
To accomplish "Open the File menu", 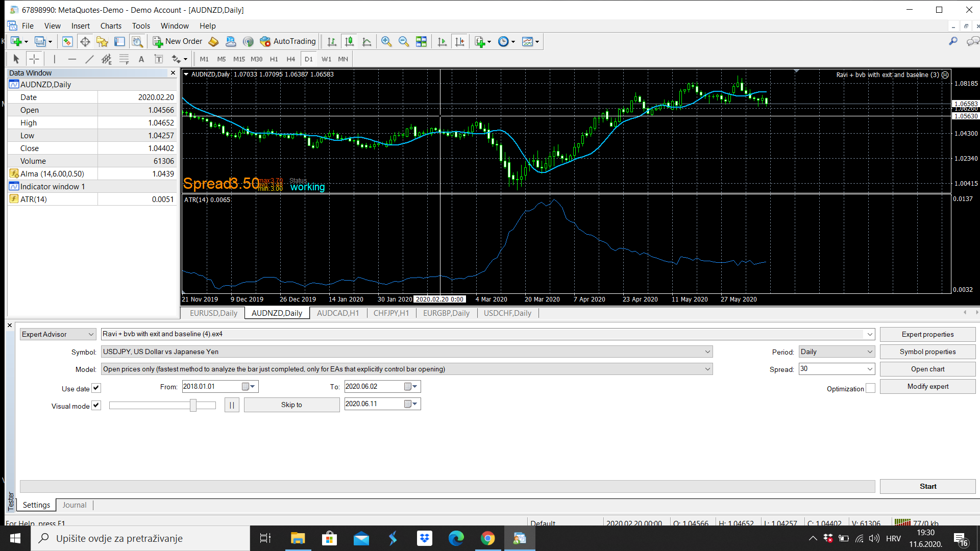I will coord(28,26).
